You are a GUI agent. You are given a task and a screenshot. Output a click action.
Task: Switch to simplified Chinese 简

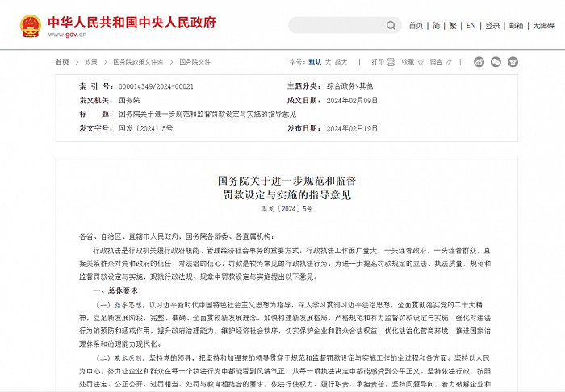436,26
